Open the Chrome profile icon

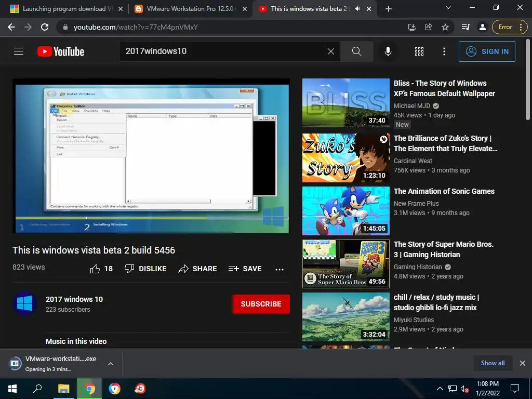coord(483,27)
